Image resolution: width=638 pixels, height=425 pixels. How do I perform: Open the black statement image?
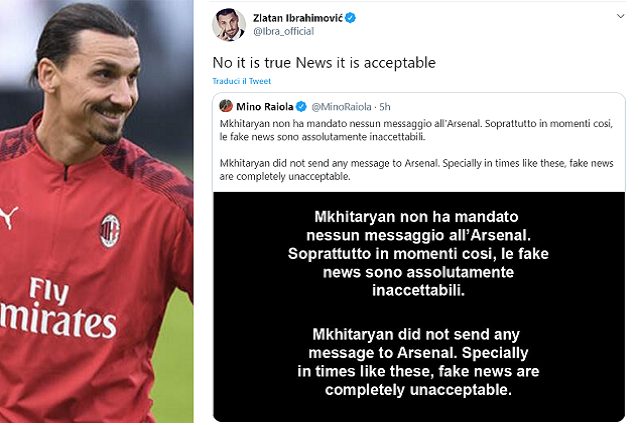[x=419, y=307]
